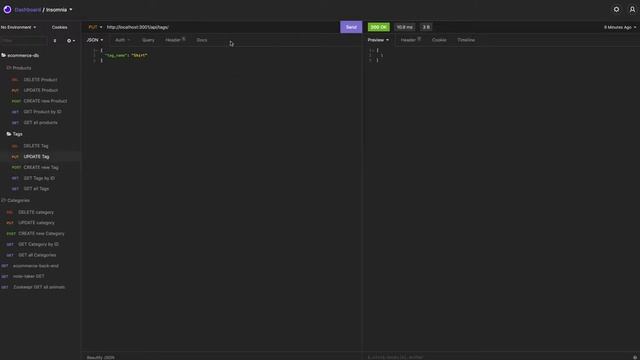The image size is (640, 360).
Task: Switch to the response Timeline tab
Action: [x=466, y=40]
